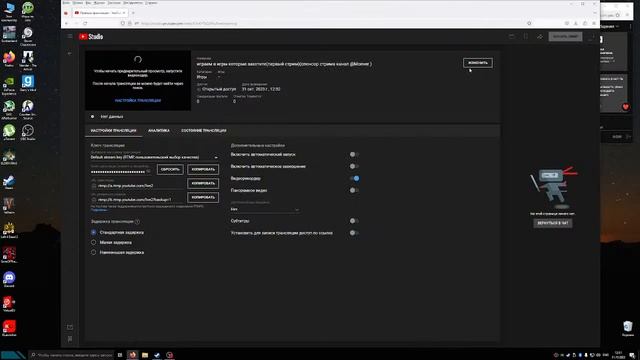Copy the backup server URL
The height and width of the screenshot is (360, 640).
tap(203, 197)
